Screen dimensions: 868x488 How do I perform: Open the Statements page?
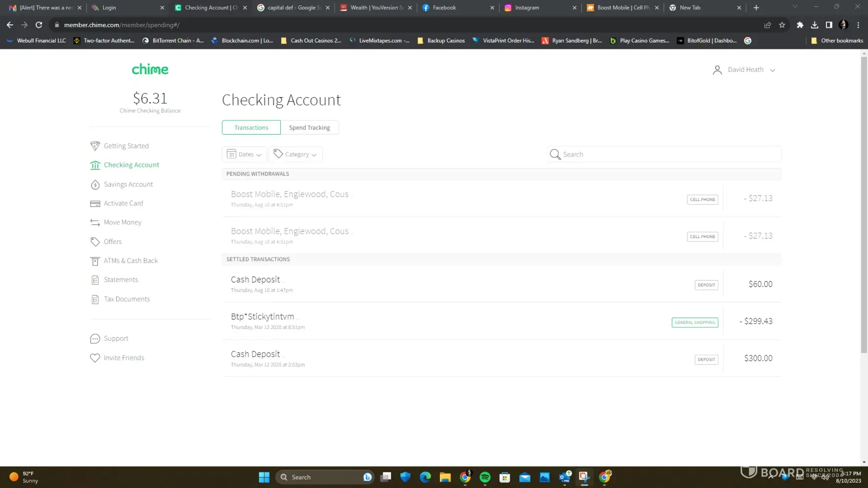pos(121,280)
